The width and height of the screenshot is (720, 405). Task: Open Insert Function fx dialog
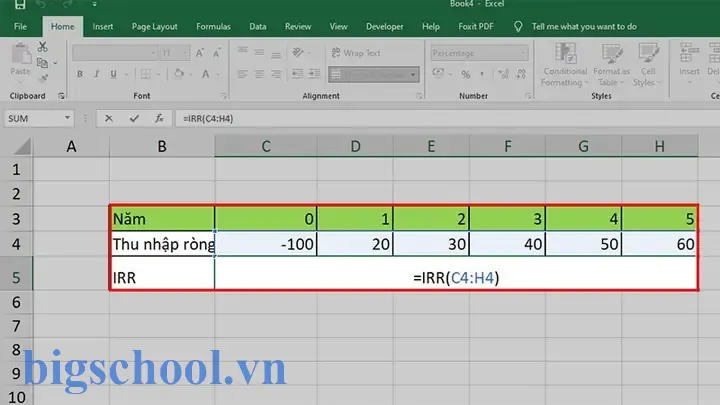[159, 118]
